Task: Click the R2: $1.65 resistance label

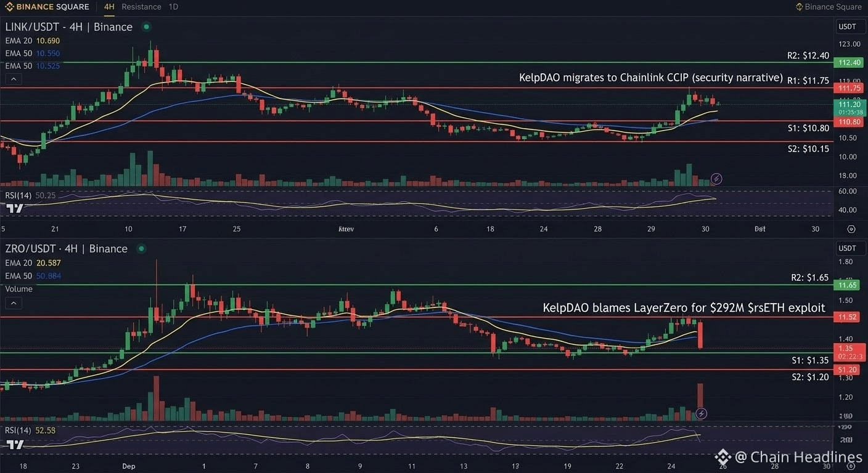Action: pos(810,278)
